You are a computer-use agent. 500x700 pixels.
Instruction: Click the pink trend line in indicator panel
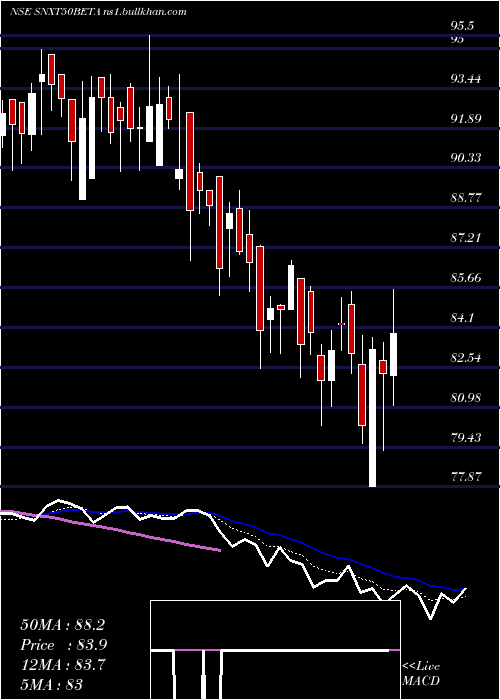click(x=111, y=530)
